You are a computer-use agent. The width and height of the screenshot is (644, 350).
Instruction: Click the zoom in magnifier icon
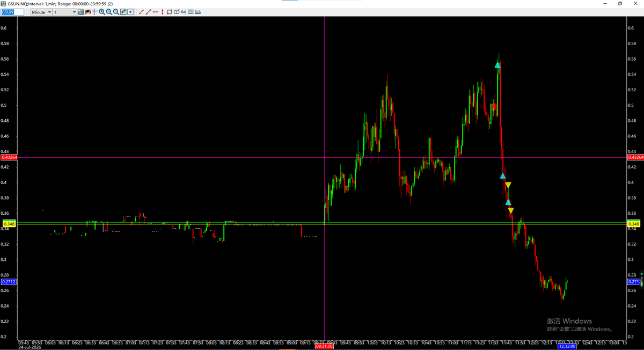[x=102, y=12]
